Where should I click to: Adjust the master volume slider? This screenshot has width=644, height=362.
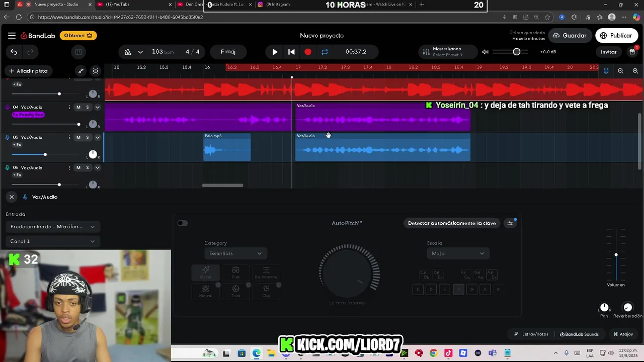511,52
